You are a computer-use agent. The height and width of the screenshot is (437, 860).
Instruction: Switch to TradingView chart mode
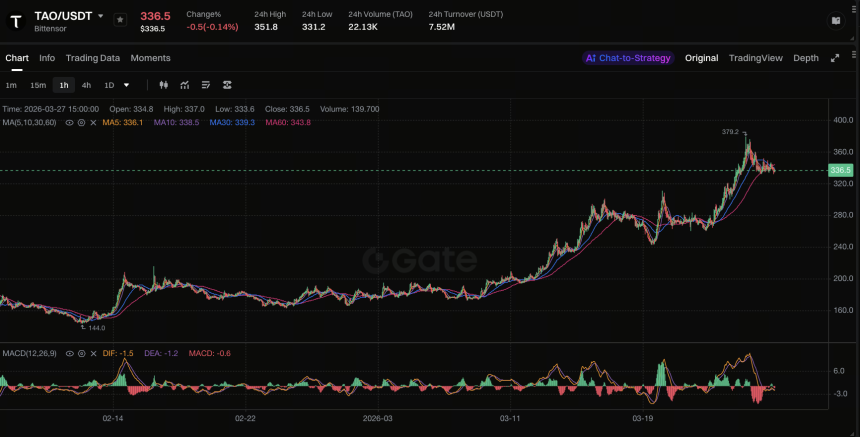coord(755,58)
